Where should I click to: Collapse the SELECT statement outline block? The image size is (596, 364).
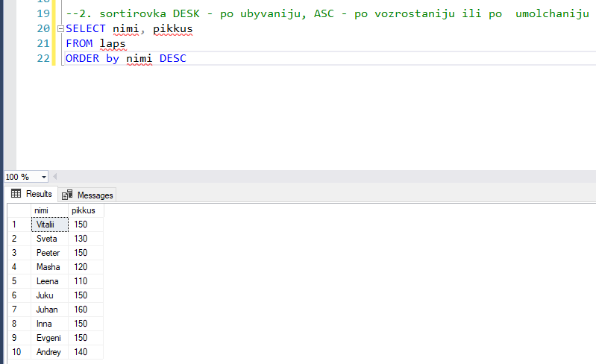[x=60, y=29]
